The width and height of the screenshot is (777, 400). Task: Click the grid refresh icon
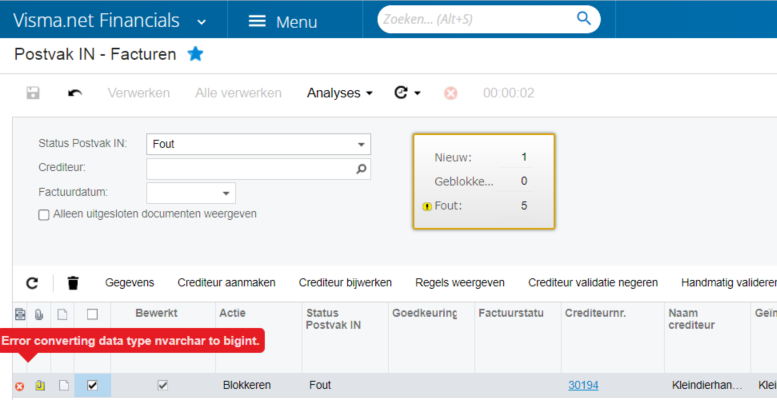click(32, 283)
